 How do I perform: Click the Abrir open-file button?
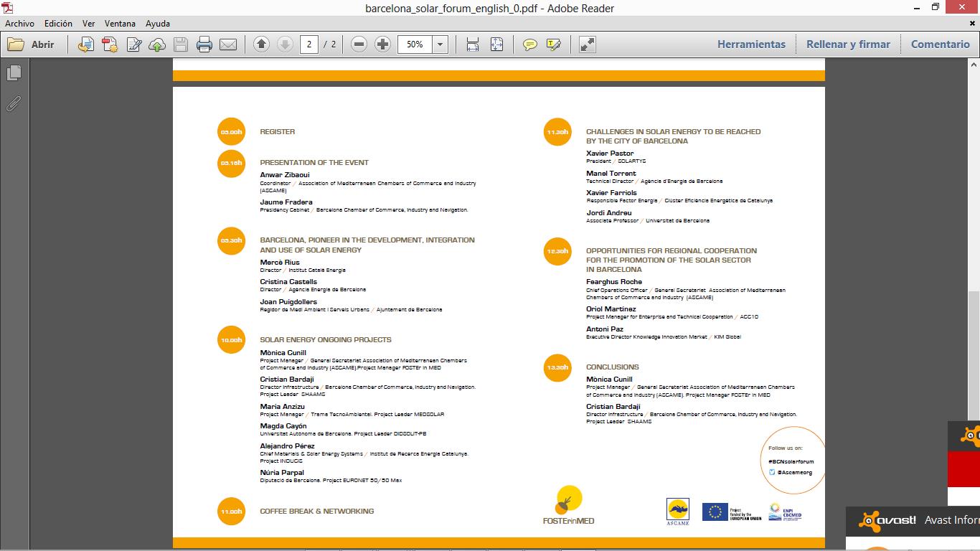tap(31, 44)
